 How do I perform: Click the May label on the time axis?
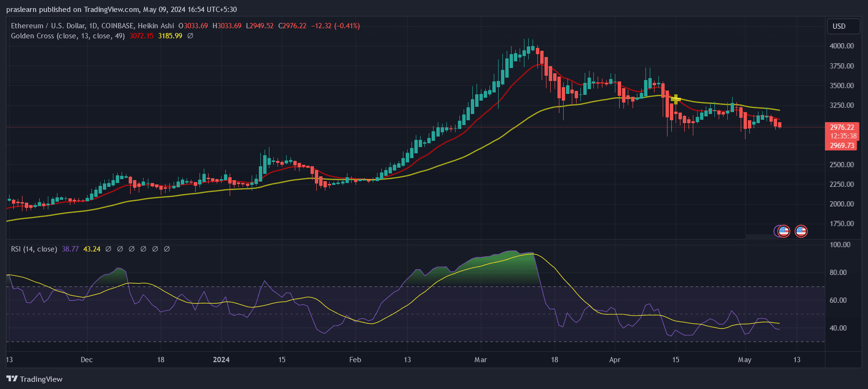pyautogui.click(x=745, y=360)
